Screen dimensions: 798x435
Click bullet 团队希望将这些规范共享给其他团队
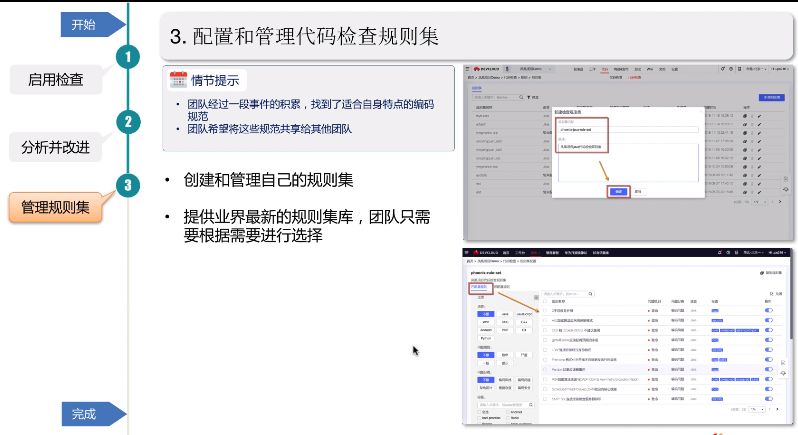point(269,129)
